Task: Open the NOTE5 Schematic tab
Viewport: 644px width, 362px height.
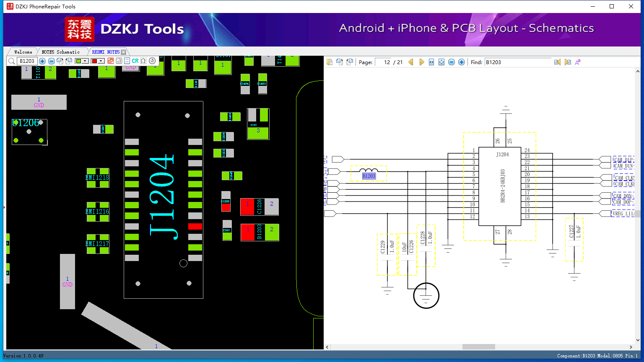Action: coord(61,52)
